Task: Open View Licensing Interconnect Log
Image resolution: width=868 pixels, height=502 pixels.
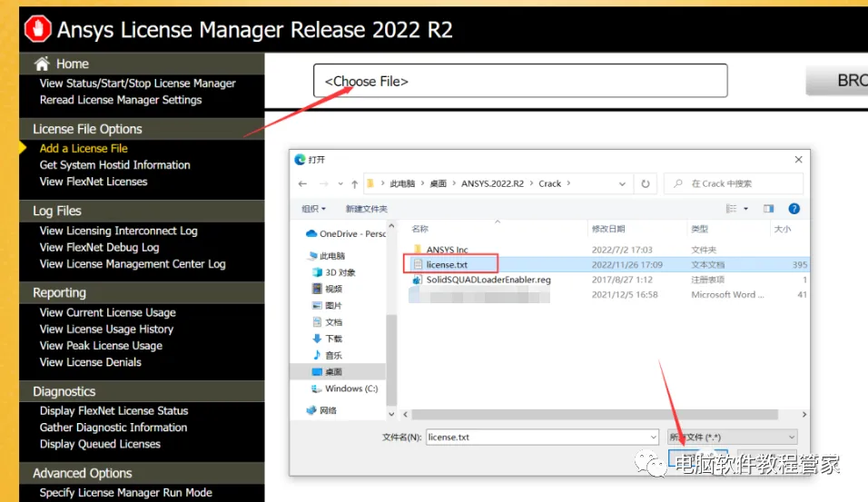Action: [118, 231]
